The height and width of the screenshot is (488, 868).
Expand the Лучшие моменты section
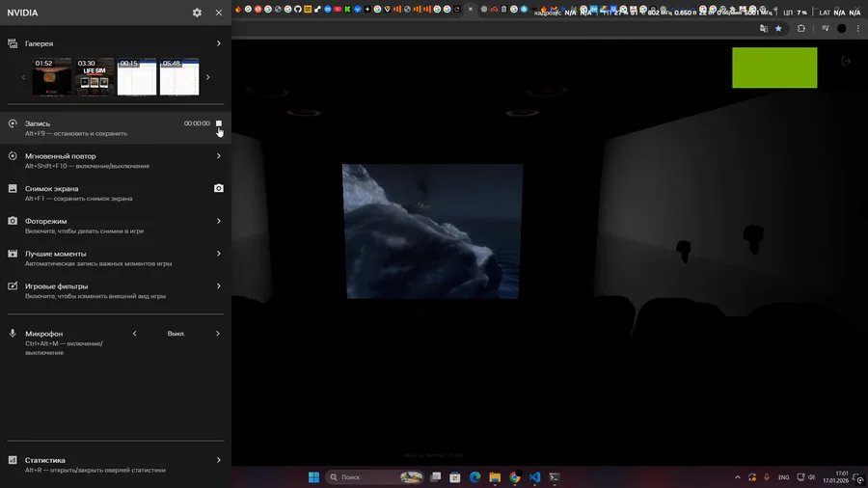pos(219,254)
